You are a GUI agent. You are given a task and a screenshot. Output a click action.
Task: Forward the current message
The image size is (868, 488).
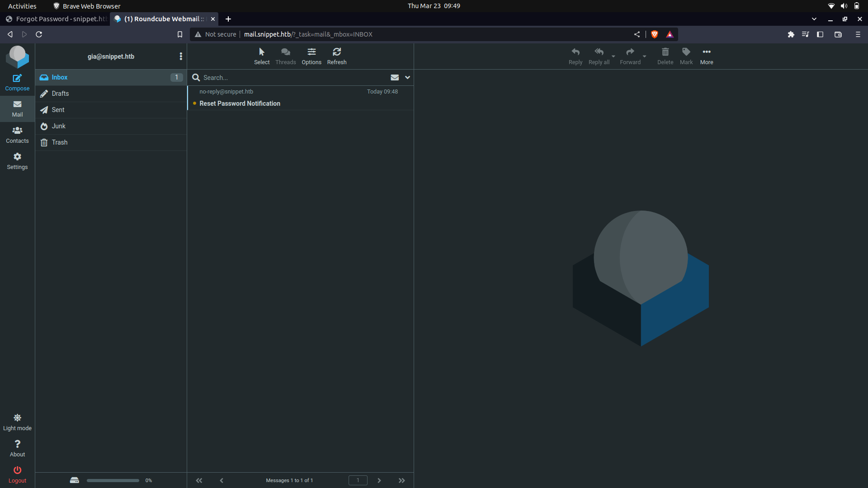pos(630,55)
